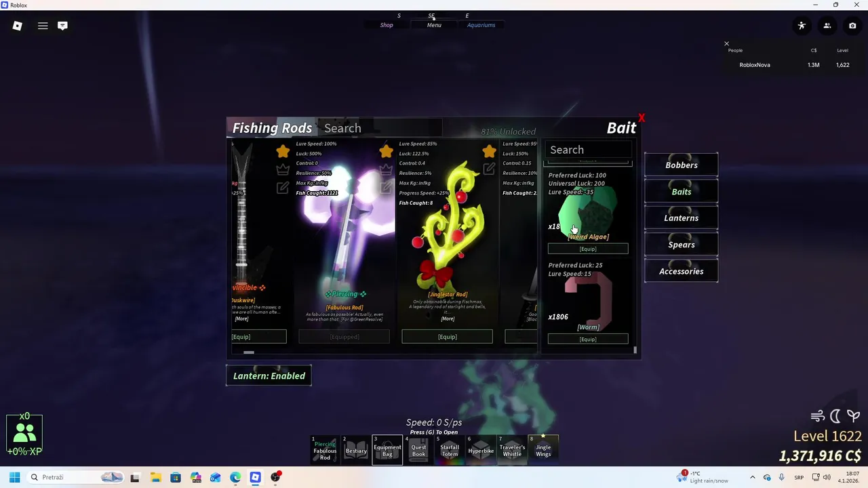Click the Windows taskbar search box
868x488 pixels.
[x=76, y=477]
